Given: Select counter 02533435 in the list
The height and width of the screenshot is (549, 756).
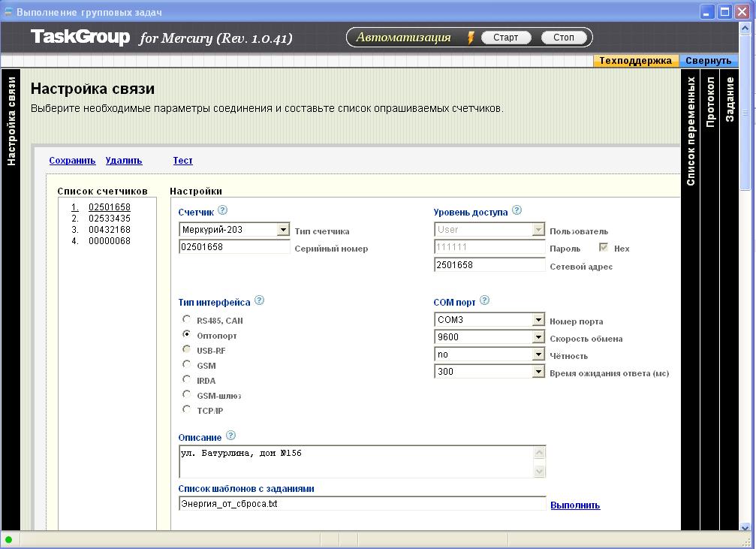Looking at the screenshot, I should pyautogui.click(x=110, y=219).
